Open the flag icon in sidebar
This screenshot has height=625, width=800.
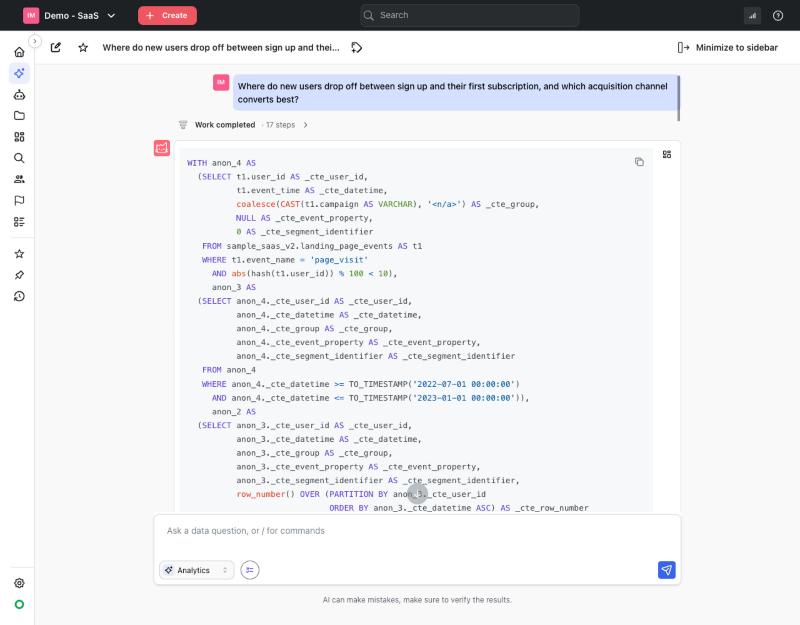pyautogui.click(x=19, y=201)
